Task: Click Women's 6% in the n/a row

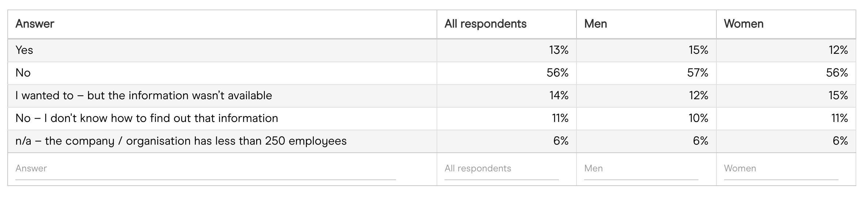Action: 840,141
